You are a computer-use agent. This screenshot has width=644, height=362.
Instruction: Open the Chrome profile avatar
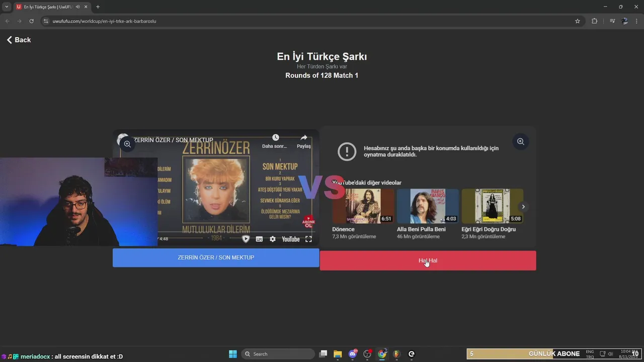tap(625, 21)
